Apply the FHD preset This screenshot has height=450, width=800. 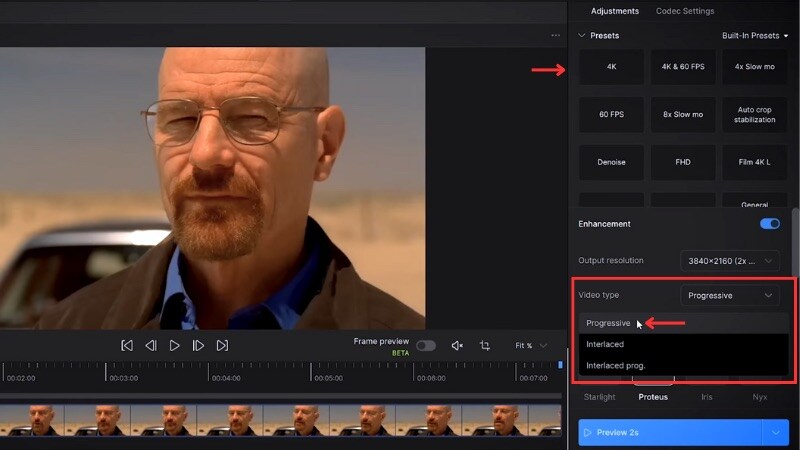click(683, 162)
